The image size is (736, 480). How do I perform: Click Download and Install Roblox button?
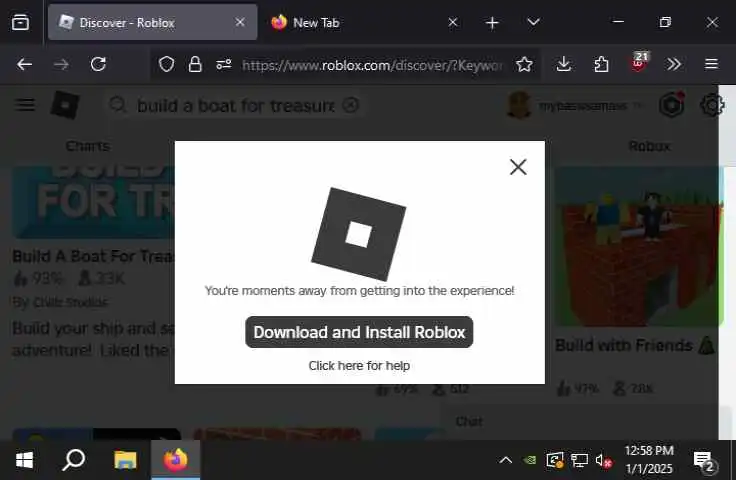point(359,332)
